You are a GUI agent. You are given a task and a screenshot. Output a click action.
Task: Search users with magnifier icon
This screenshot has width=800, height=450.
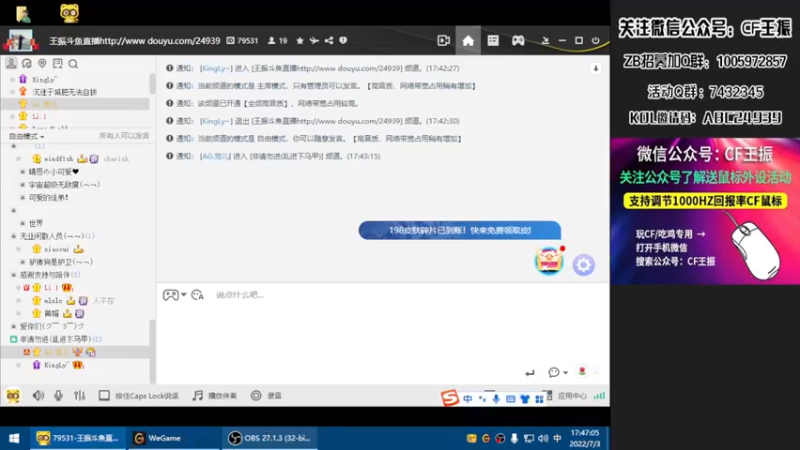(x=73, y=64)
